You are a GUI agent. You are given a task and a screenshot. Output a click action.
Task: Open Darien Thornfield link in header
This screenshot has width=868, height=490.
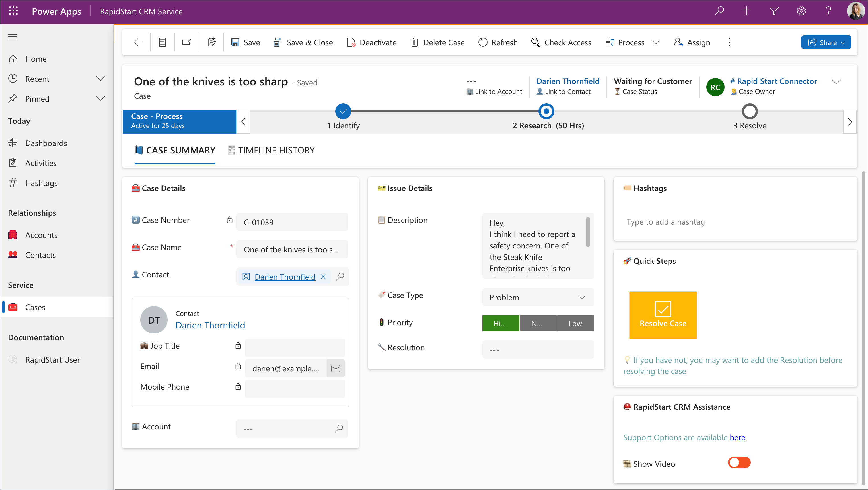[x=568, y=81]
